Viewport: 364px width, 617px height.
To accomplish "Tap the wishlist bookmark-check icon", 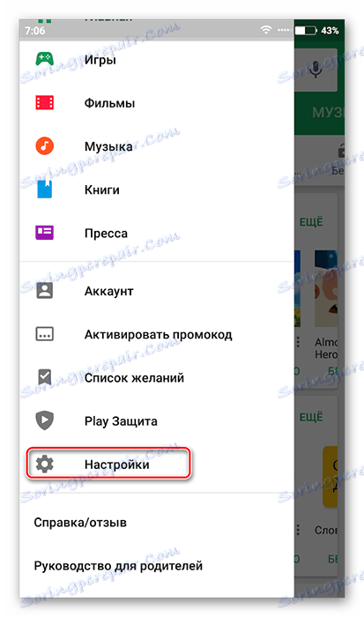I will [x=44, y=377].
